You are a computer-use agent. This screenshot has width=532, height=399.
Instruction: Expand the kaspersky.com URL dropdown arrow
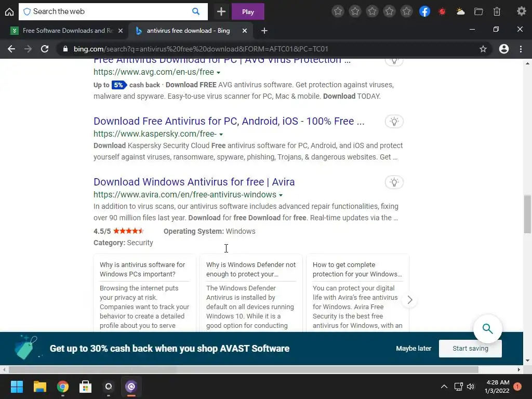point(221,135)
